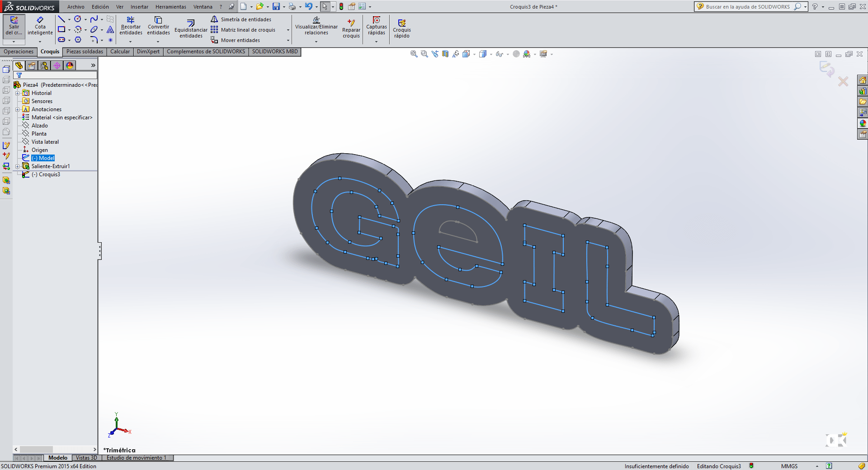This screenshot has width=868, height=470.
Task: Click Reparar croquis tool
Action: coord(351,29)
